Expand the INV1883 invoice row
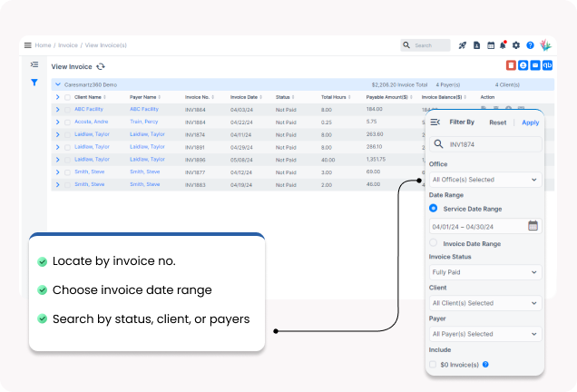 57,184
